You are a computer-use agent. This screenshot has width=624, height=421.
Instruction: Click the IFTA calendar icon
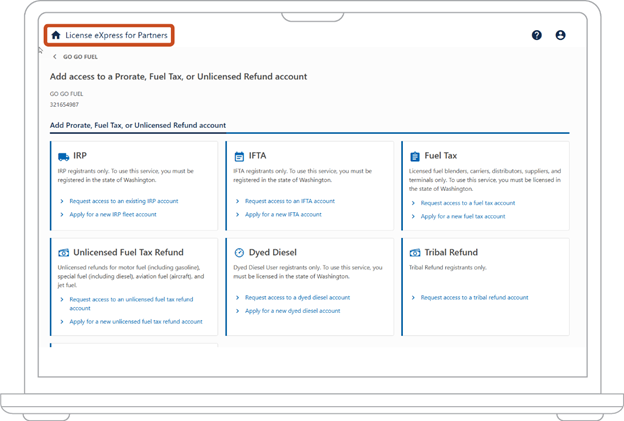tap(239, 156)
